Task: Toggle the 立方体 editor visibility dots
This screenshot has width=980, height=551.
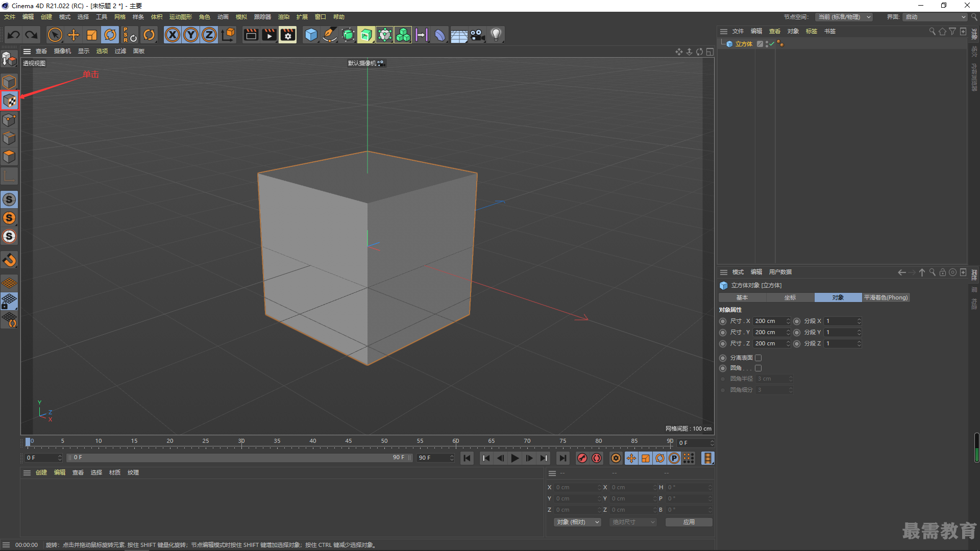Action: (767, 44)
